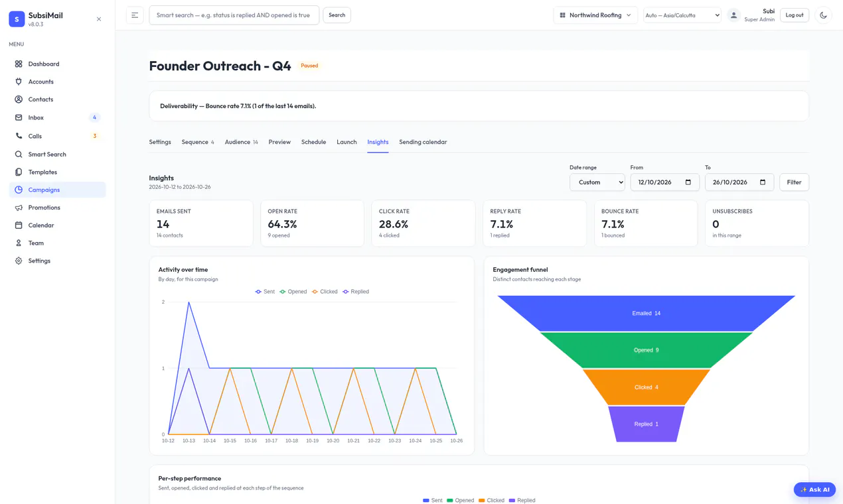Click the purple Replied 1 funnel segment
This screenshot has height=504, width=843.
(646, 424)
